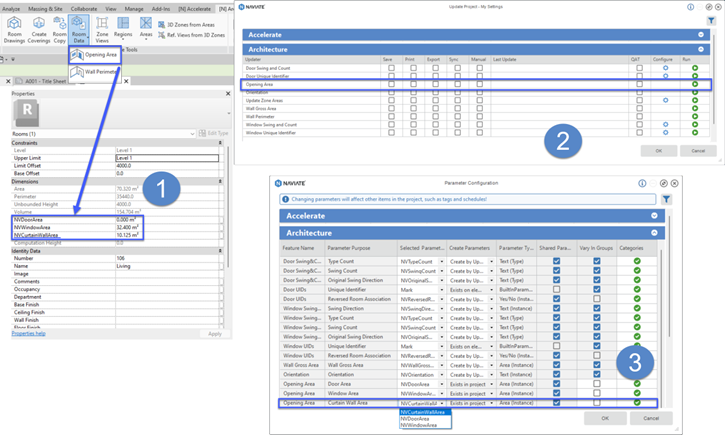
Task: Open info icon in Parameter Configuration window
Action: coord(642,184)
